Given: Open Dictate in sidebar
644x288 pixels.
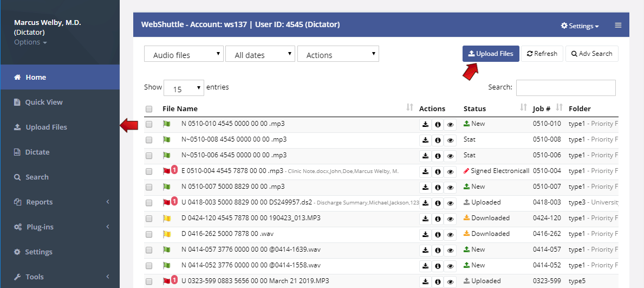Looking at the screenshot, I should (60, 152).
